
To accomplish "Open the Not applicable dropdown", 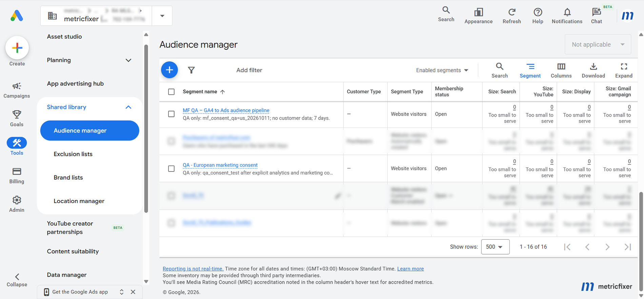I will pos(598,44).
